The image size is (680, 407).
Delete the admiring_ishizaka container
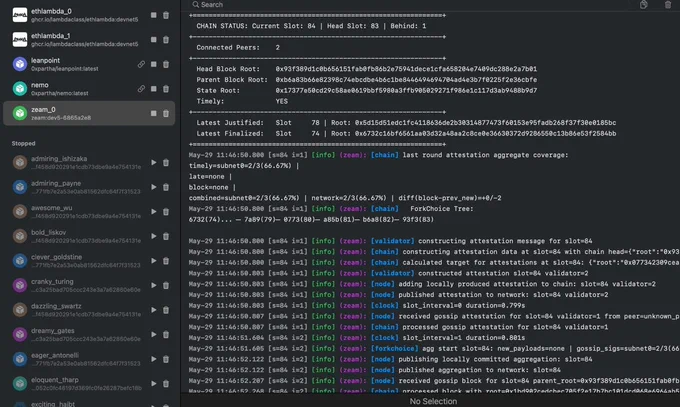coord(166,162)
